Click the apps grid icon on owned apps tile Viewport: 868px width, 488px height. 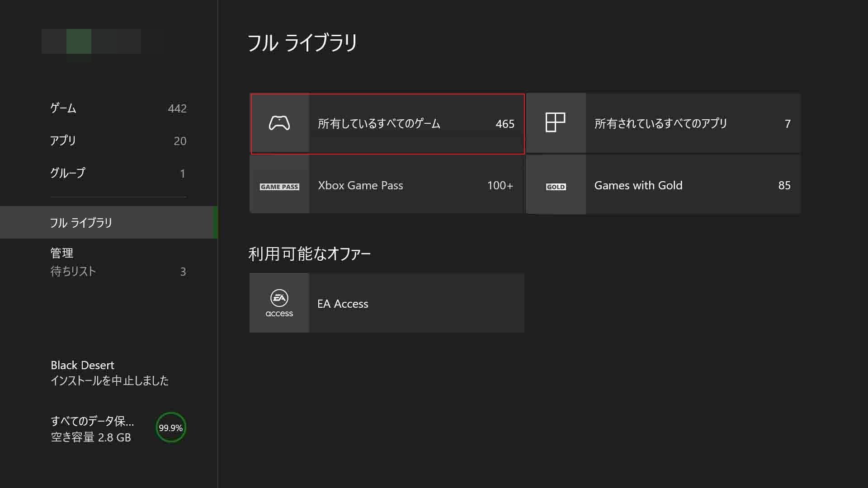556,123
